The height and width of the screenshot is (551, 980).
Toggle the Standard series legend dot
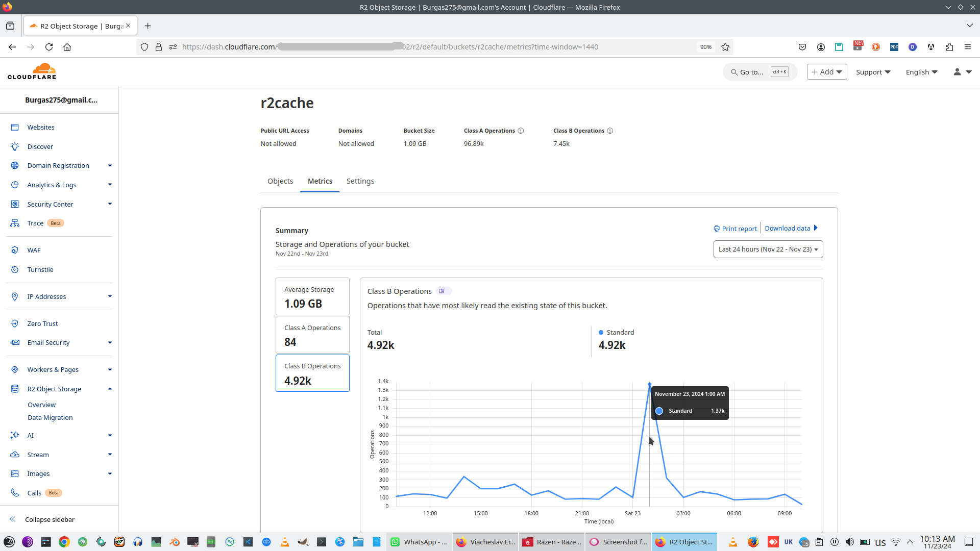(601, 333)
